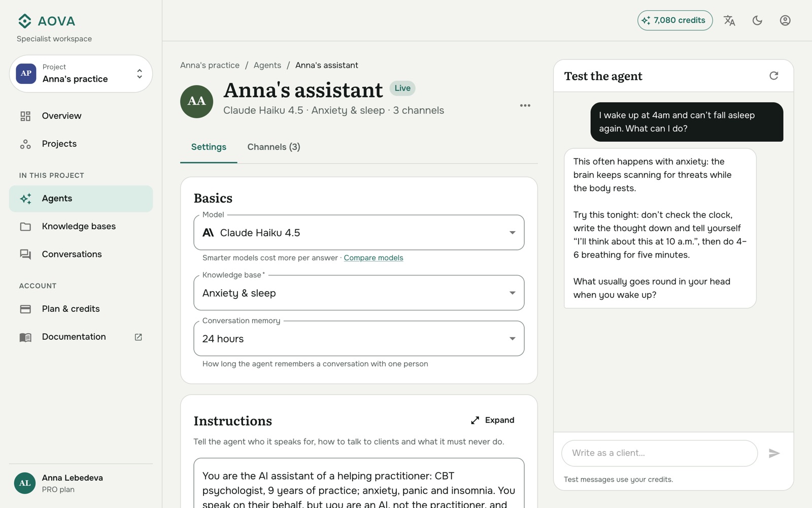This screenshot has width=812, height=508.
Task: Send the test message with arrow icon
Action: 774,453
